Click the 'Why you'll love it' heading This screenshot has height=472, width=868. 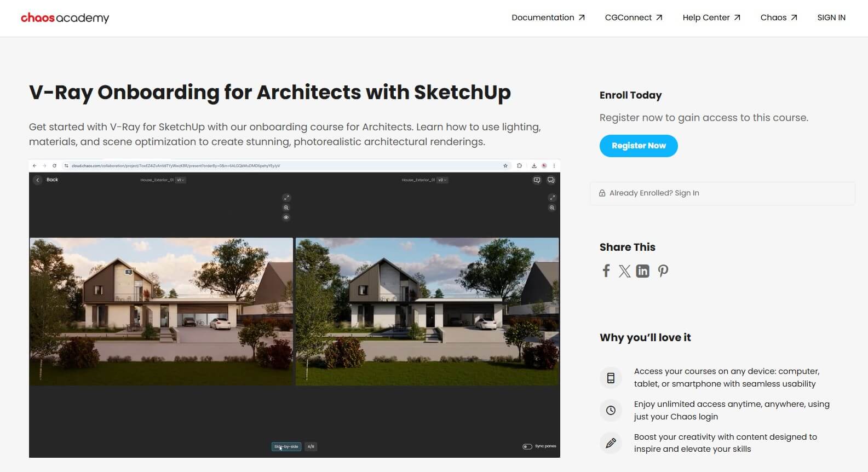click(x=645, y=337)
